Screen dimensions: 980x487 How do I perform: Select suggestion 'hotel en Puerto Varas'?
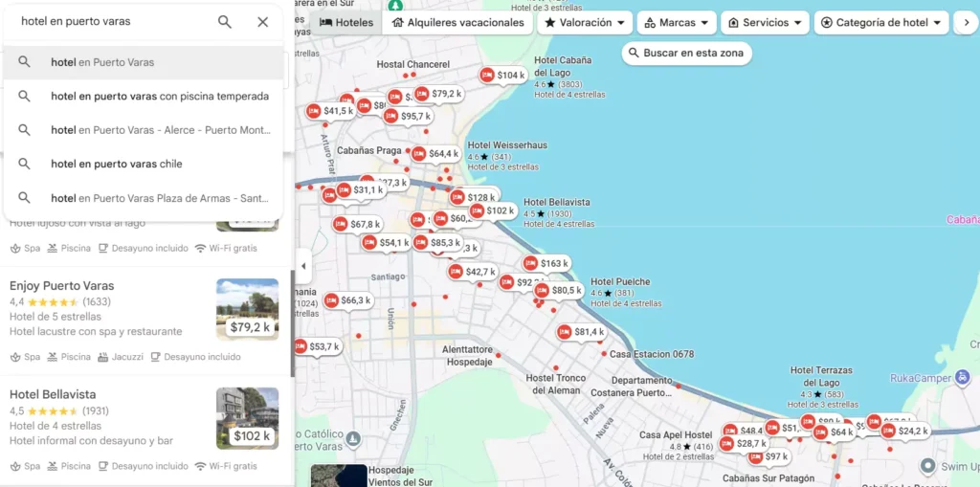click(144, 62)
